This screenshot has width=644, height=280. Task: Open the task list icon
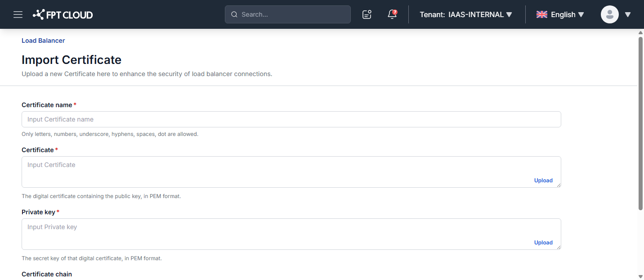tap(367, 14)
